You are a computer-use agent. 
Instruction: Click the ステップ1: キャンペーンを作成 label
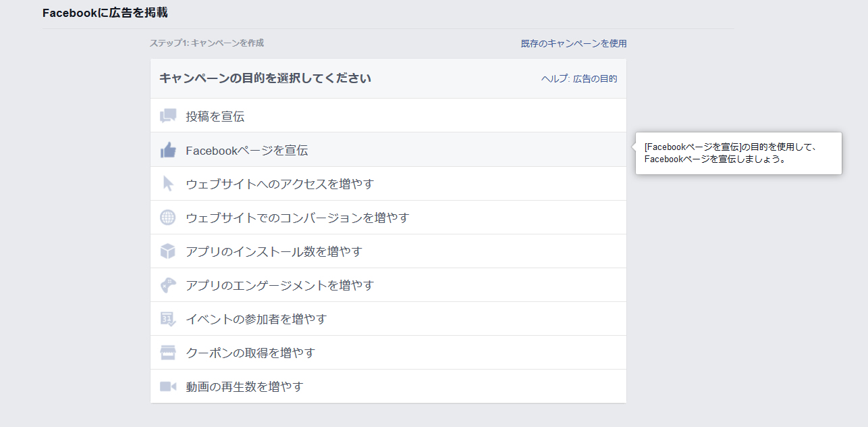[x=207, y=43]
